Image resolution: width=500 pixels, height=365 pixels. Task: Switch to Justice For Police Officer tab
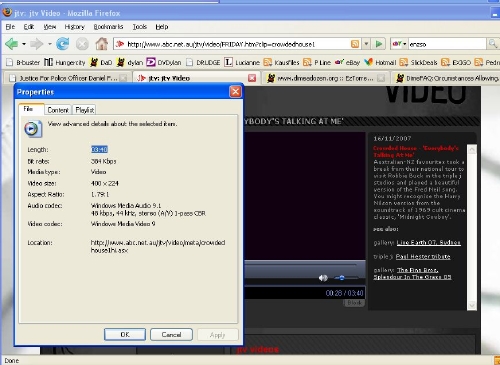coord(68,78)
